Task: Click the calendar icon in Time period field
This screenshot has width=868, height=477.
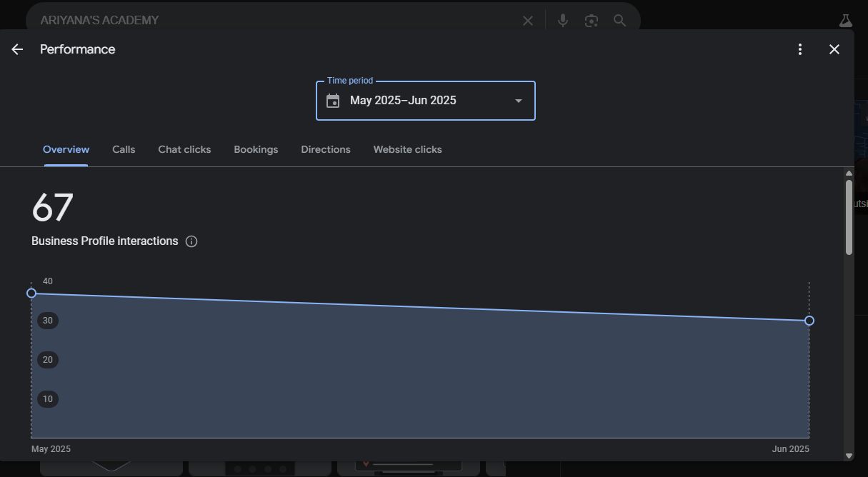Action: point(333,101)
